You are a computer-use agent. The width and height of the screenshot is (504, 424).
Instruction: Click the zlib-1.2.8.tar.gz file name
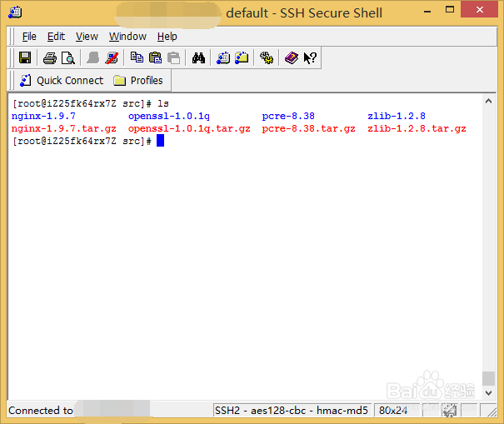417,128
